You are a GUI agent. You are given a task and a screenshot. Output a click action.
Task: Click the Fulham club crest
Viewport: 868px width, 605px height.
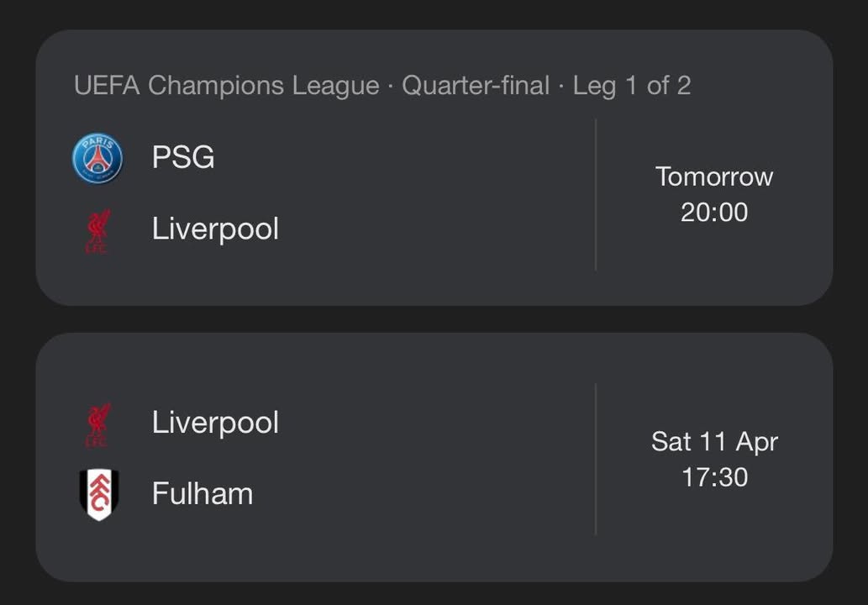click(98, 494)
